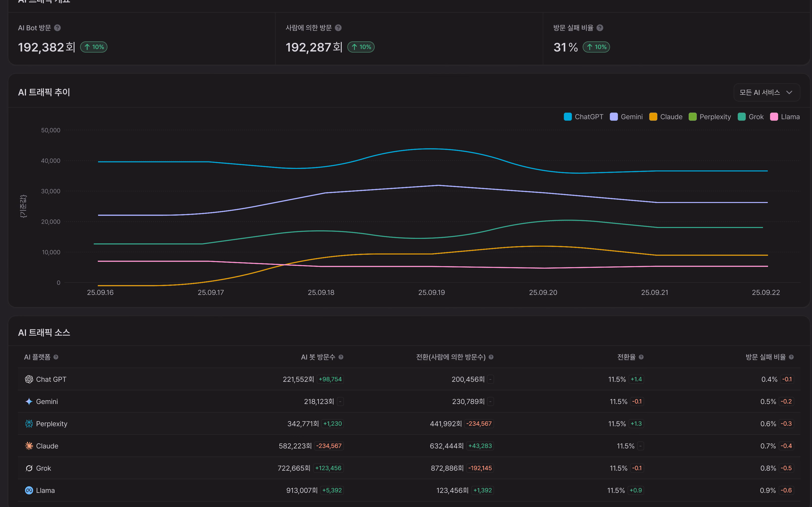
Task: Toggle Perplexity series via legend label
Action: (x=715, y=117)
